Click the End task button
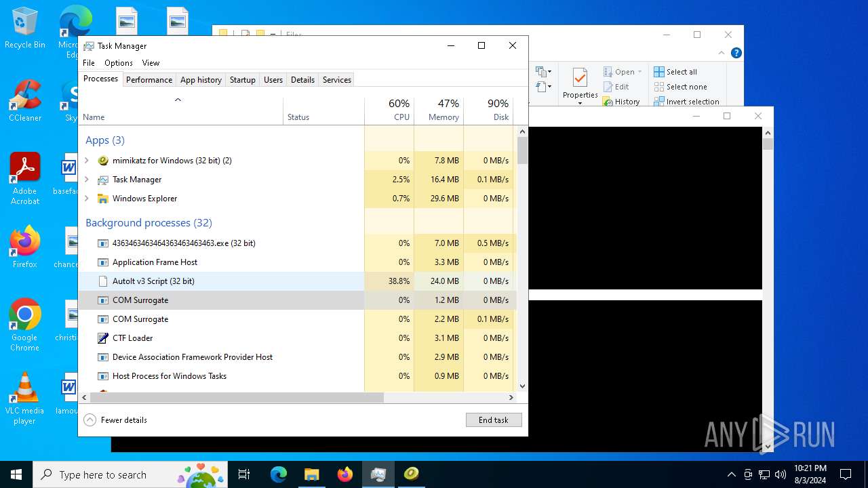This screenshot has height=488, width=868. click(494, 420)
